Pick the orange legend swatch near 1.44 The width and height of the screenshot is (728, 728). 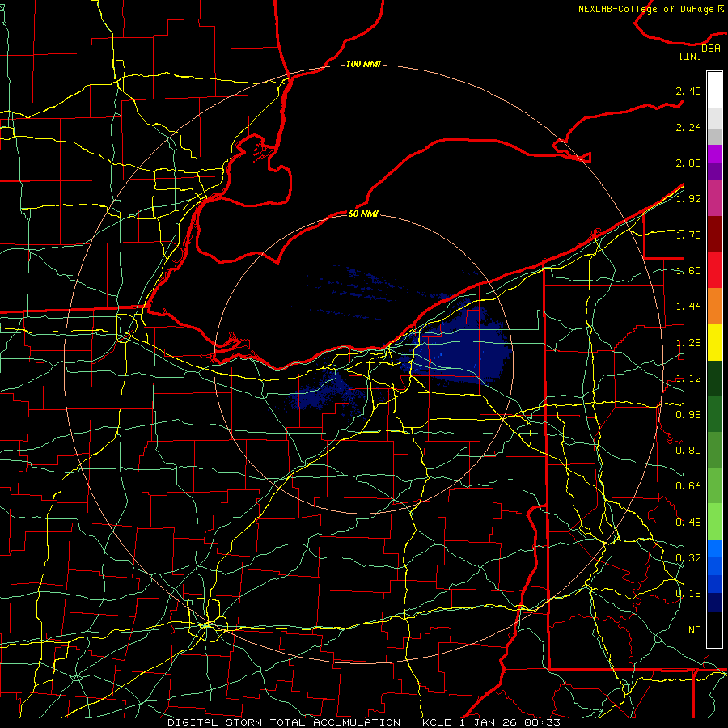(714, 307)
